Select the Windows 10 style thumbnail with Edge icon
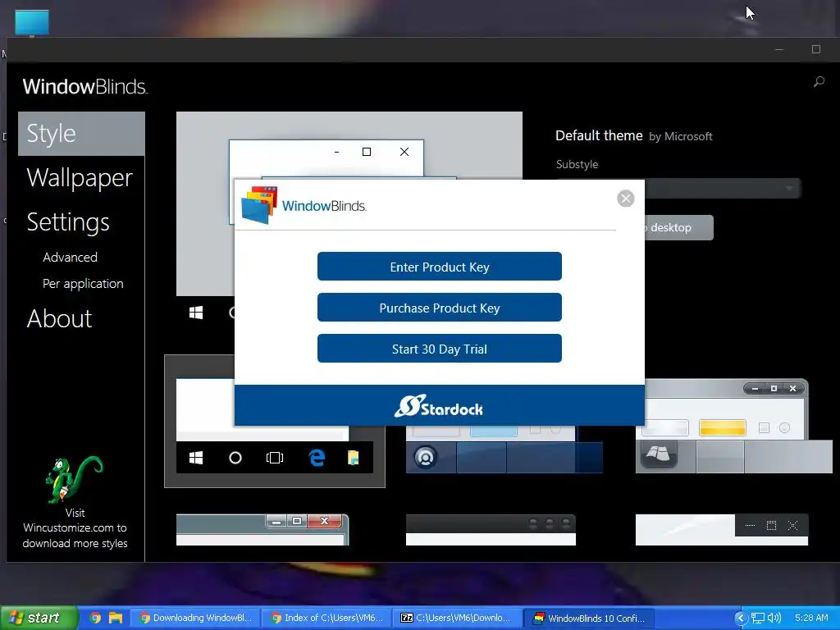 275,422
